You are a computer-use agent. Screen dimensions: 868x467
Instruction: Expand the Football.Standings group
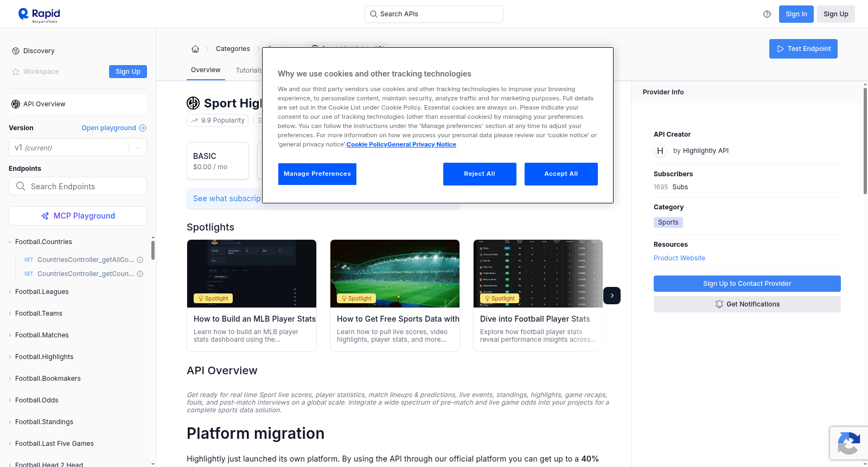click(x=10, y=422)
